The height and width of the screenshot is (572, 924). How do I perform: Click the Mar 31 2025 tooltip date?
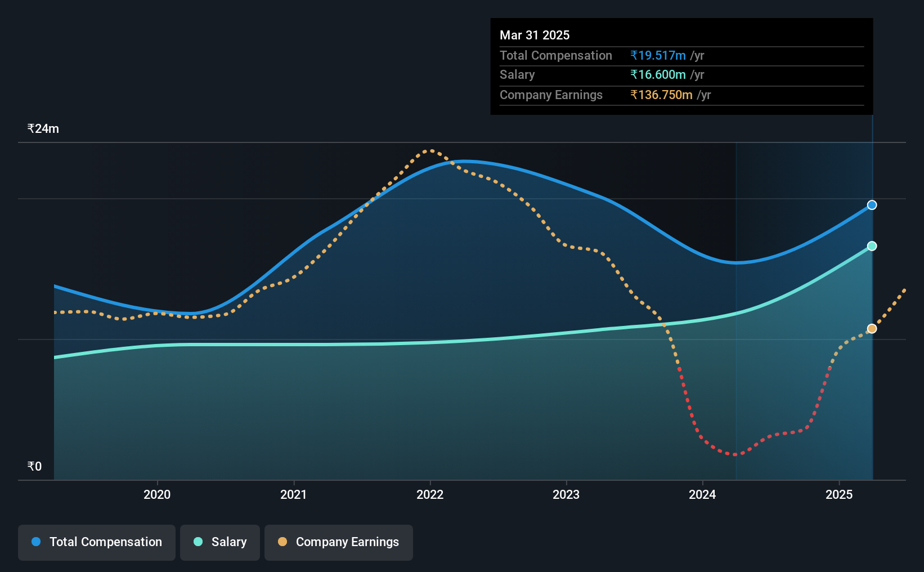coord(535,35)
